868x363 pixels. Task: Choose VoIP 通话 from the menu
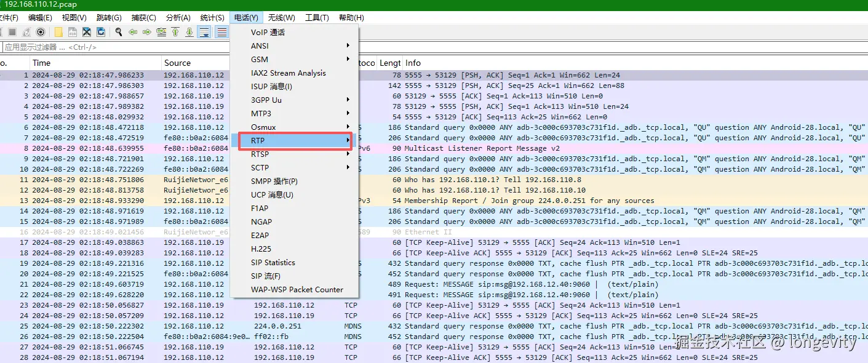coord(294,32)
